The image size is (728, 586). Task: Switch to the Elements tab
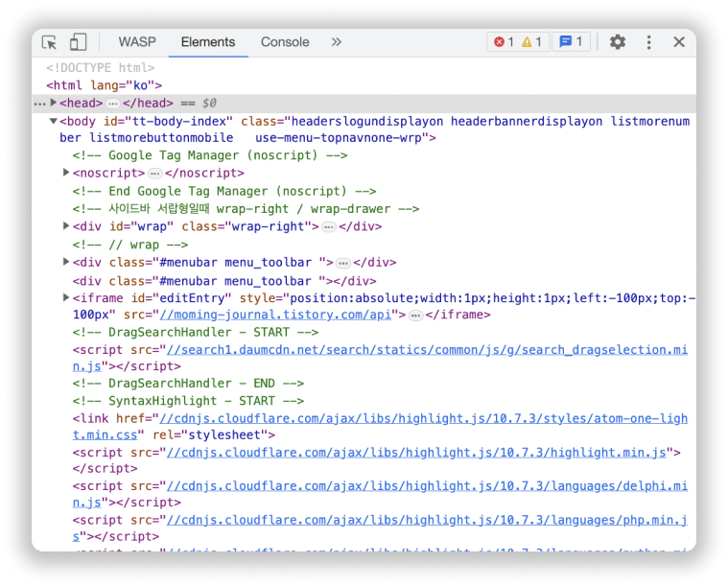208,42
